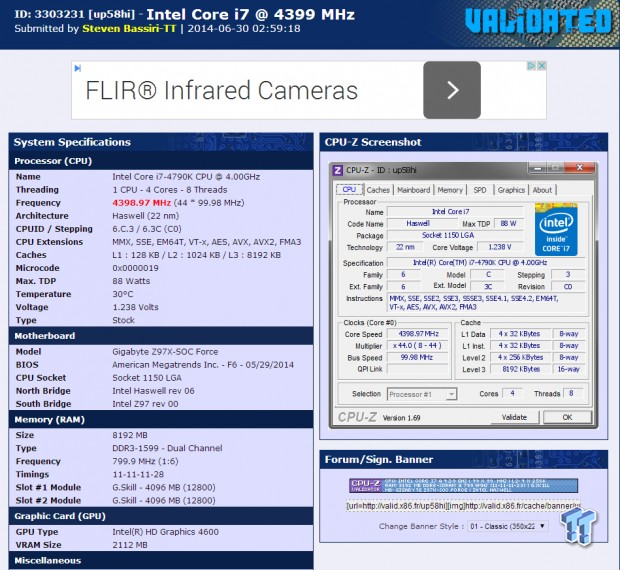Switch to the Graphics tab
This screenshot has height=570, width=620.
(511, 190)
